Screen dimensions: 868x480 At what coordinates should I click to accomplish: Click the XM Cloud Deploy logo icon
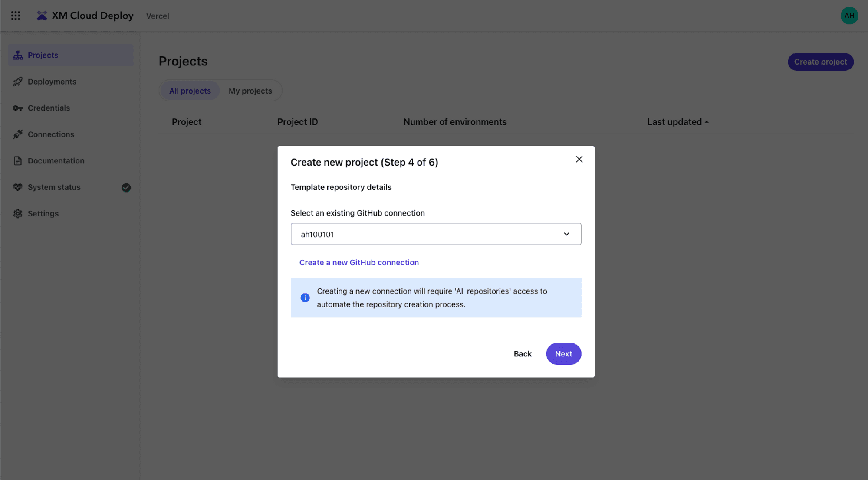tap(42, 16)
